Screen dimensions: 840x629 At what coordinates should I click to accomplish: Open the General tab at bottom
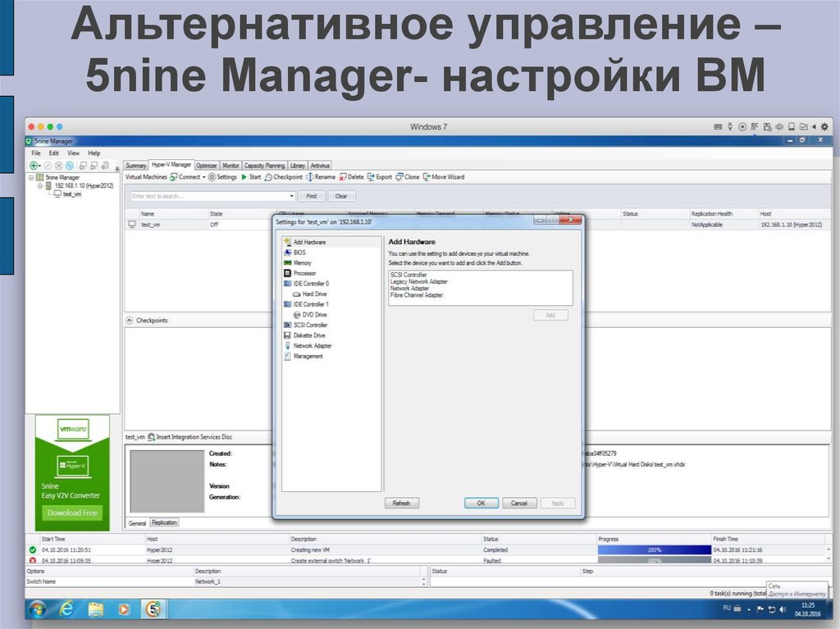pos(137,523)
